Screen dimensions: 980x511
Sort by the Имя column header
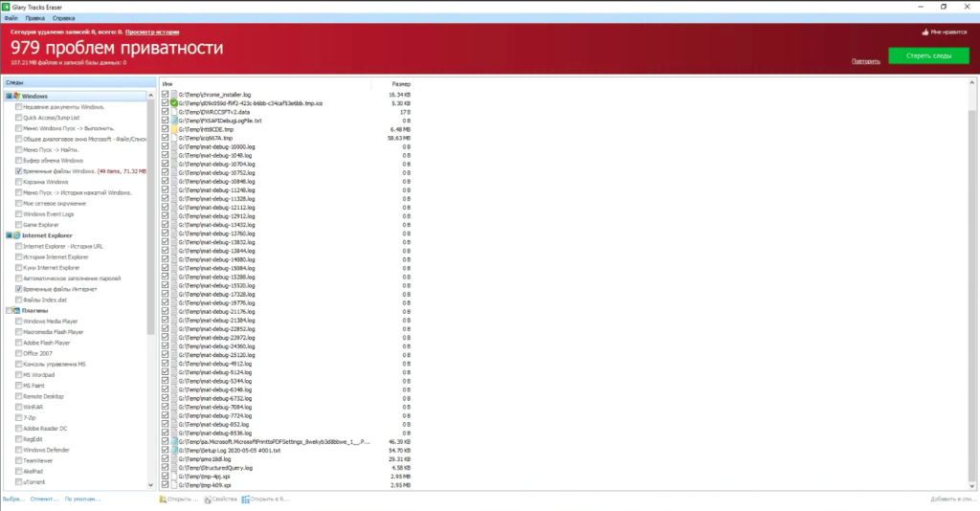click(x=266, y=83)
